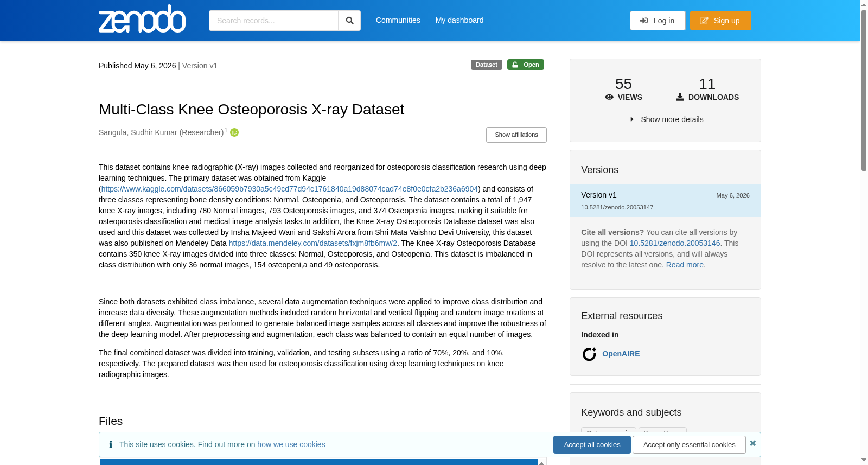The width and height of the screenshot is (868, 465).
Task: Click the magnifier search button
Action: click(349, 21)
